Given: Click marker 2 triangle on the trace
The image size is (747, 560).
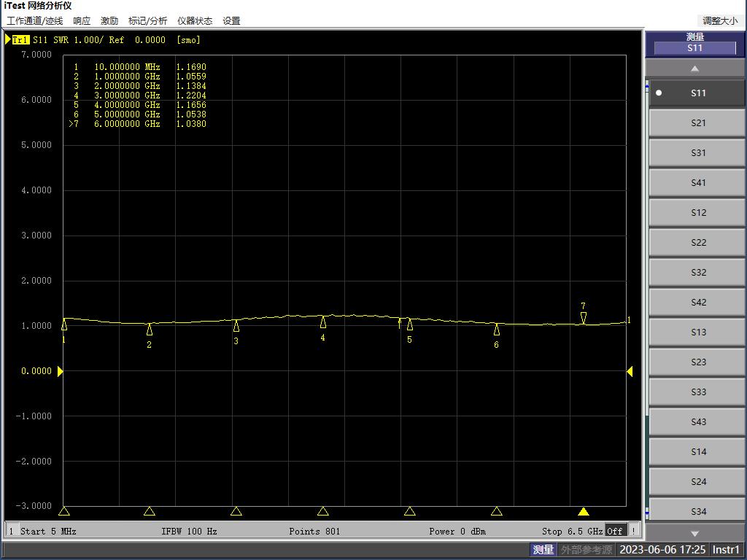Looking at the screenshot, I should tap(150, 330).
